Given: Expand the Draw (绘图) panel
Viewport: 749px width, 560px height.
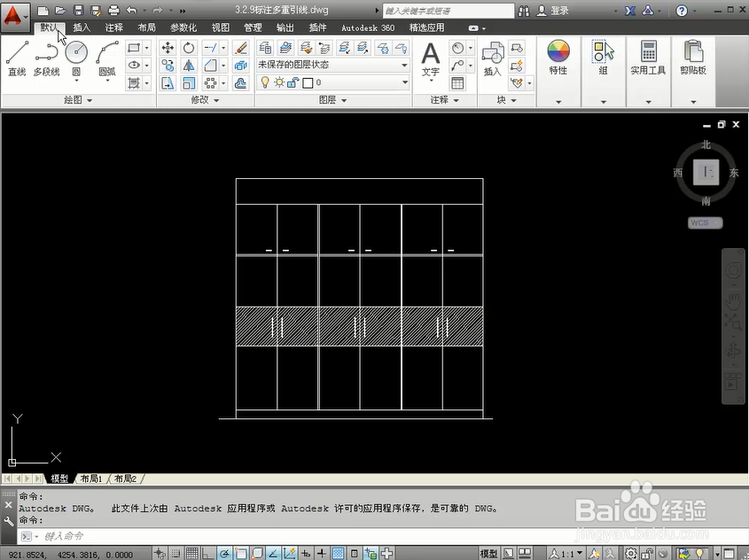Looking at the screenshot, I should pyautogui.click(x=78, y=100).
